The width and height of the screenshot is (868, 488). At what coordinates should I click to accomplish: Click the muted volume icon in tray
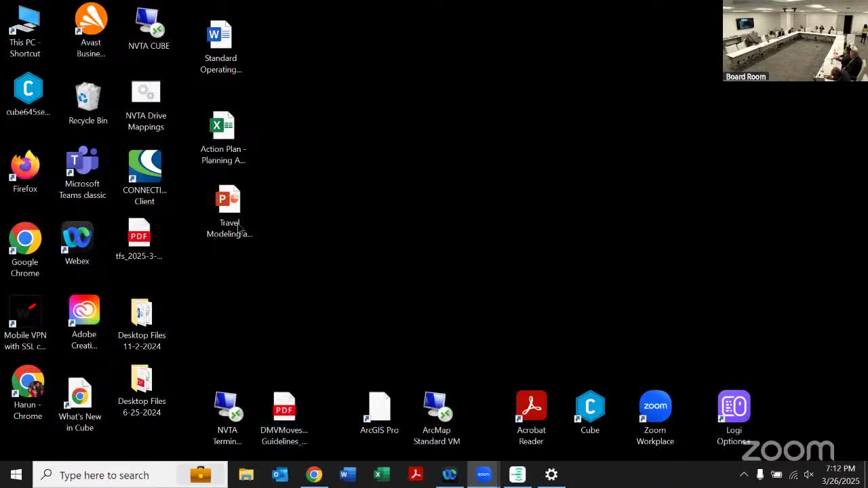[x=808, y=474]
